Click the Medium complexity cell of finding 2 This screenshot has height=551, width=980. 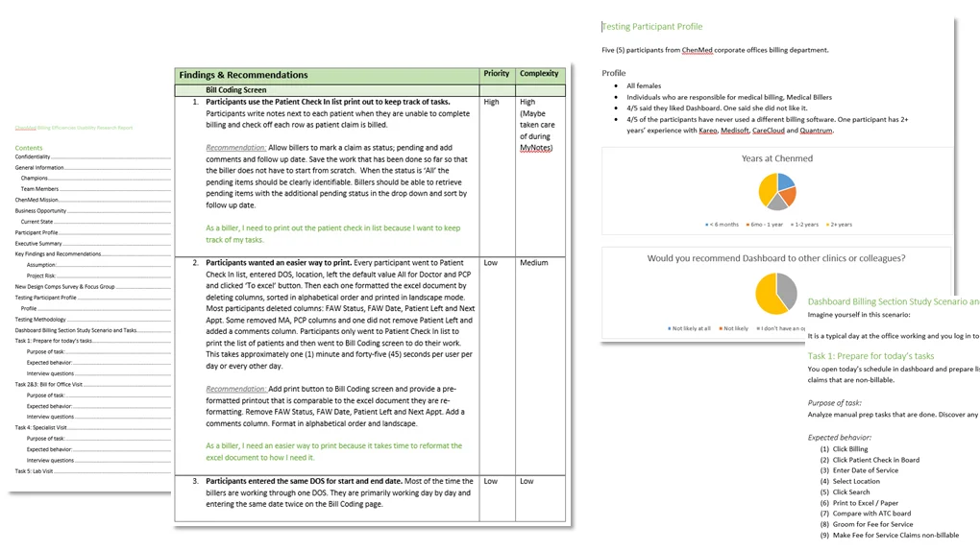pos(534,262)
